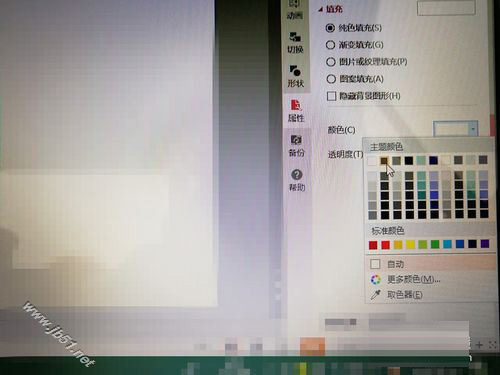Image resolution: width=500 pixels, height=375 pixels.
Task: Select the 图案填充(A) radio button
Action: [331, 79]
